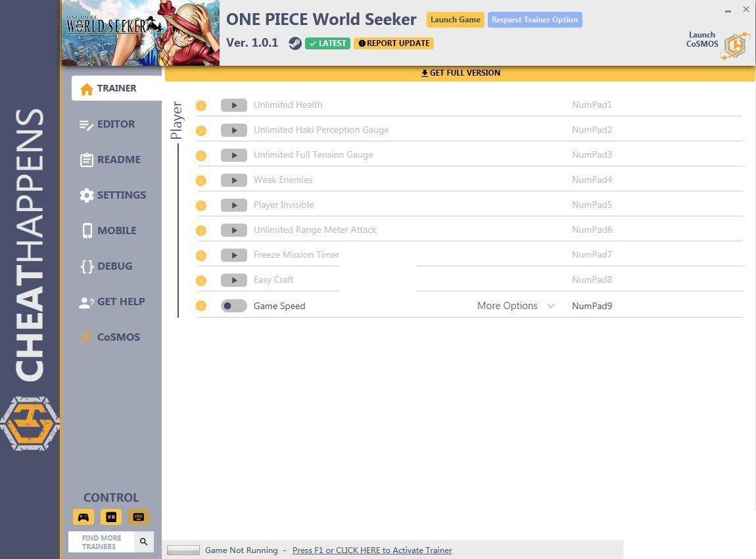The width and height of the screenshot is (756, 559).
Task: Activate the Easy Craft cheat
Action: click(234, 280)
